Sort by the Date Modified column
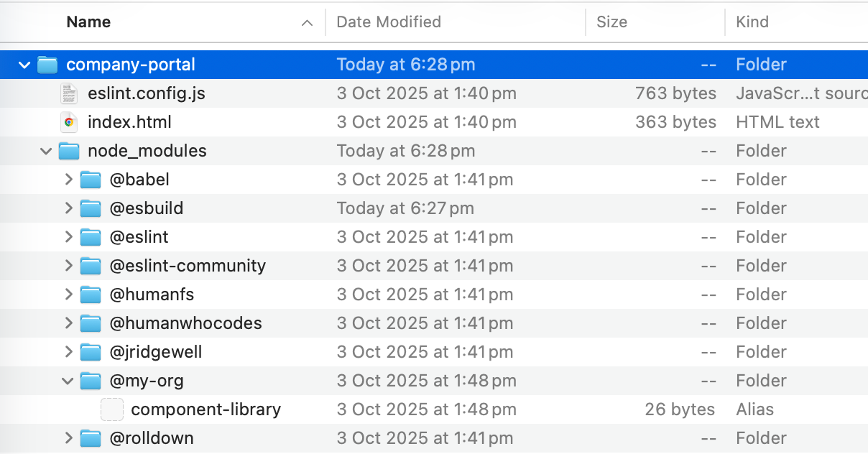 click(x=389, y=22)
